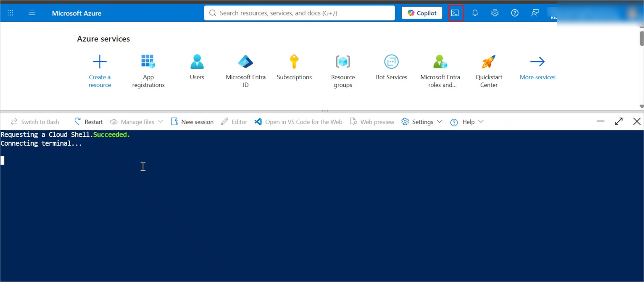Viewport: 644px width, 282px height.
Task: Open Microsoft Entra ID service
Action: [x=246, y=71]
